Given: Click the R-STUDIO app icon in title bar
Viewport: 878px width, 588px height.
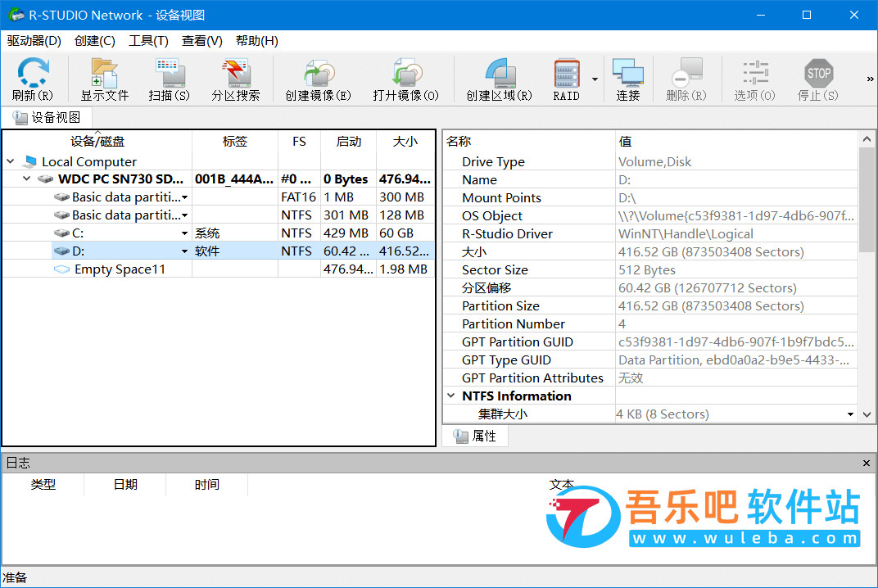Looking at the screenshot, I should (15, 15).
